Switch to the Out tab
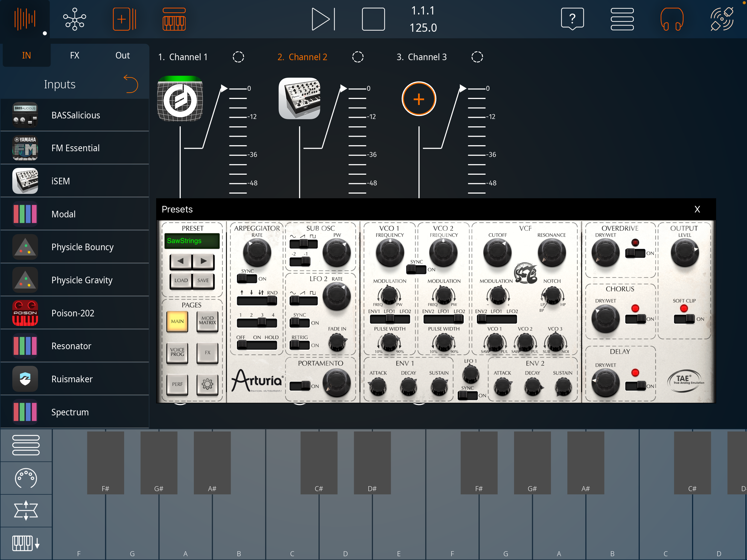The image size is (747, 560). [x=122, y=56]
